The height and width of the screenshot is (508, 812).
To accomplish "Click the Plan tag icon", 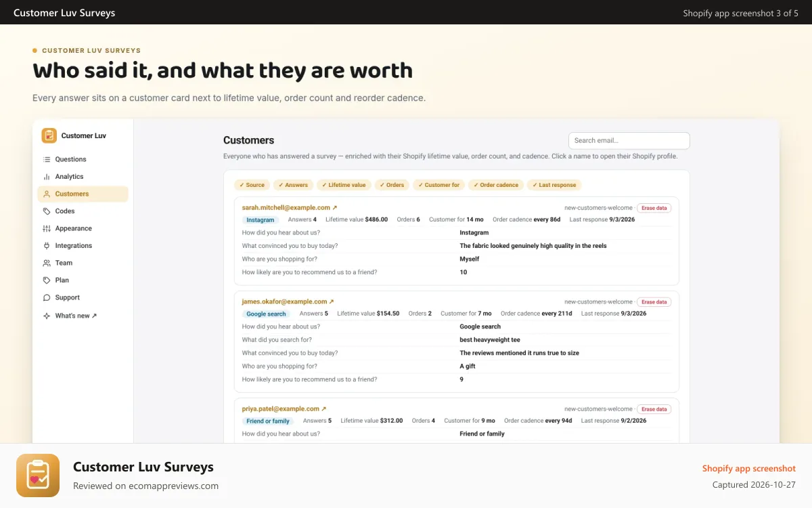I will pyautogui.click(x=47, y=280).
